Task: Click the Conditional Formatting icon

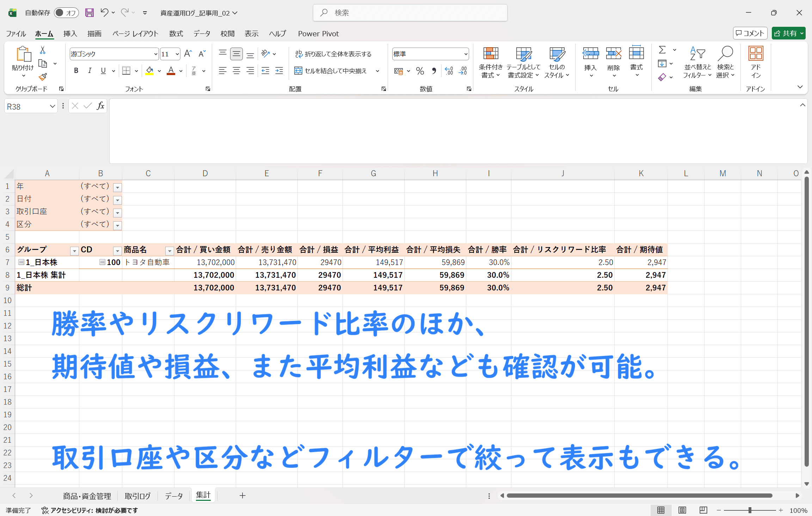Action: [x=491, y=54]
